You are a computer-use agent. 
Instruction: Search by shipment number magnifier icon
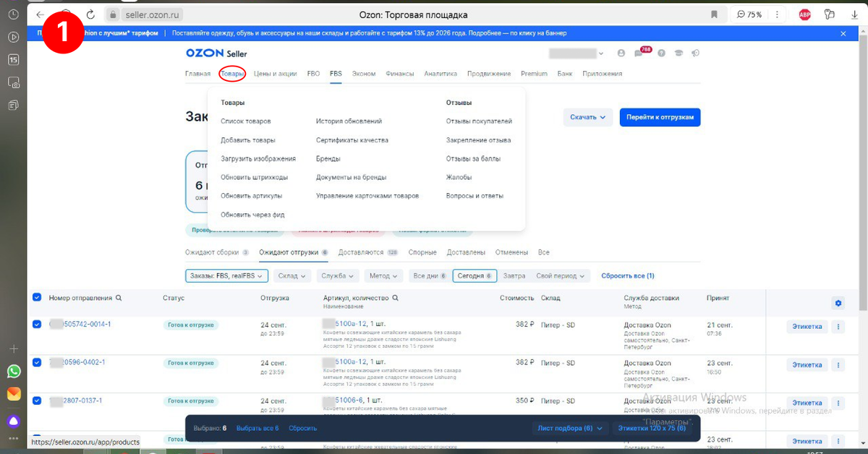click(x=119, y=298)
